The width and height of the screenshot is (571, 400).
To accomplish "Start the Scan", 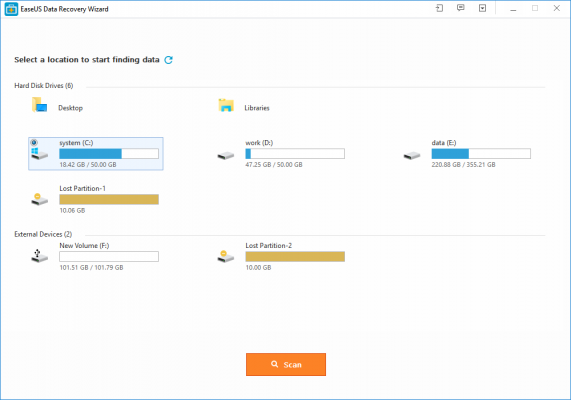I will [x=286, y=364].
